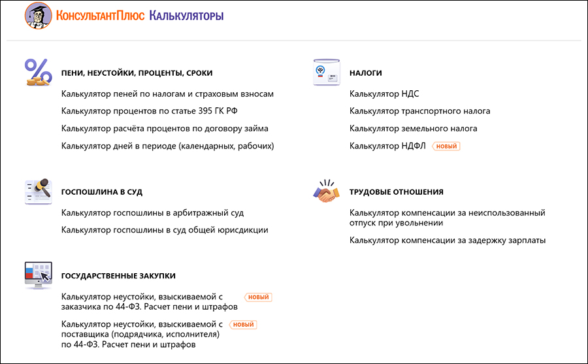Open penalty calculator for customer under 44-ФЗ
This screenshot has height=364, width=588.
[x=149, y=301]
